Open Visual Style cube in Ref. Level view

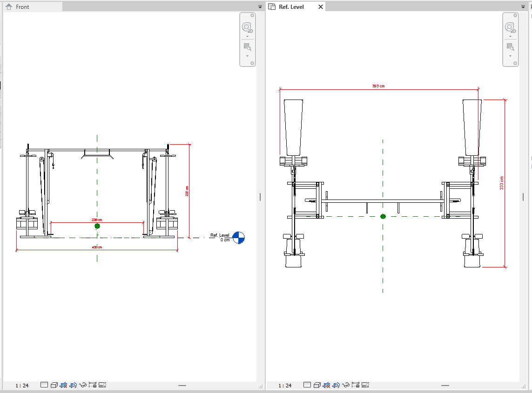click(317, 385)
